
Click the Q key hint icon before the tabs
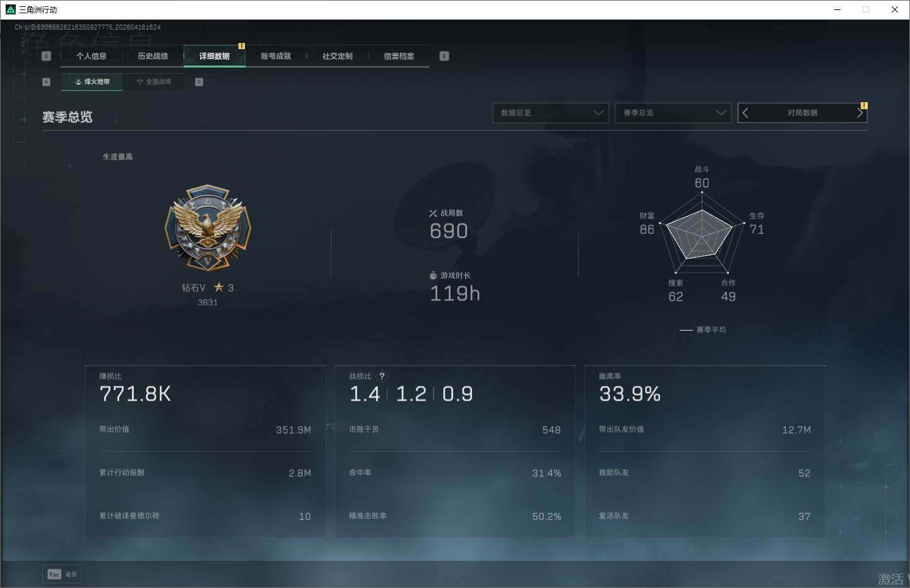coord(46,56)
